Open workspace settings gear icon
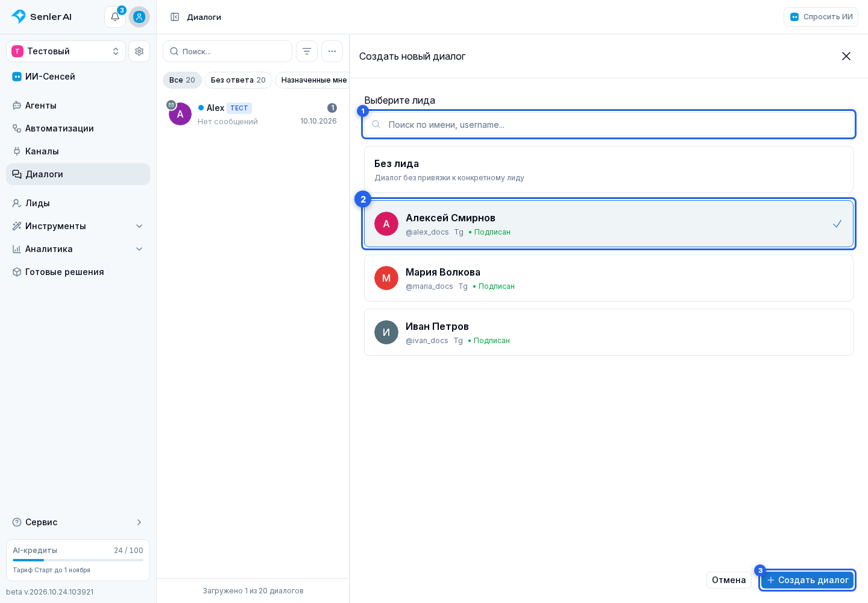This screenshot has height=603, width=868. (139, 51)
